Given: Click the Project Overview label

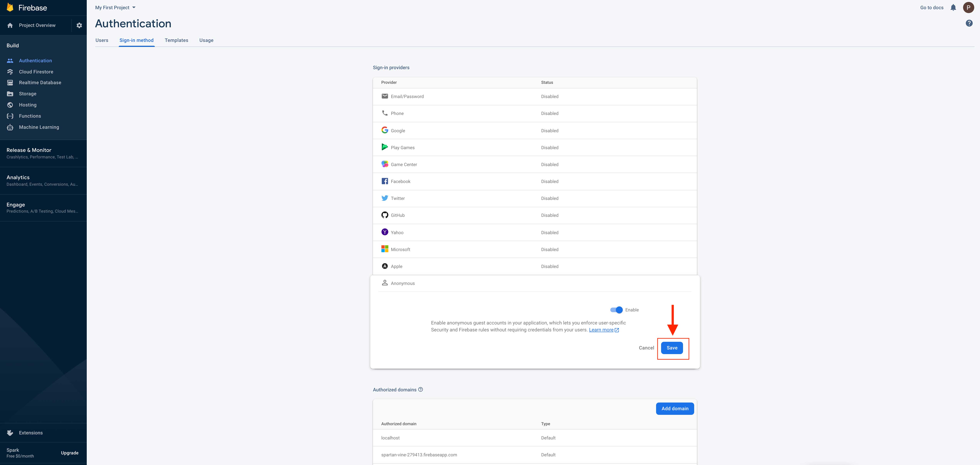Looking at the screenshot, I should click(x=37, y=26).
